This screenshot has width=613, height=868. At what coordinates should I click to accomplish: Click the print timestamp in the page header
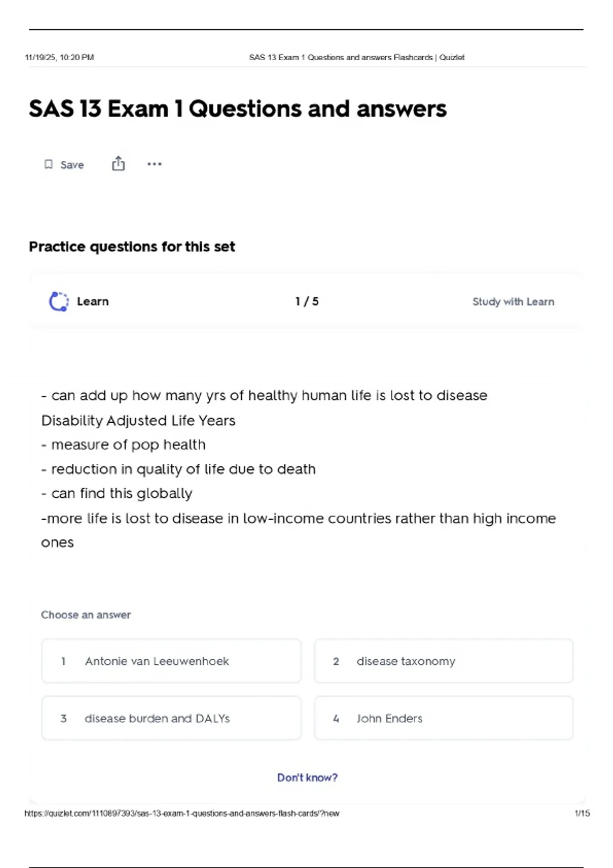pos(59,57)
